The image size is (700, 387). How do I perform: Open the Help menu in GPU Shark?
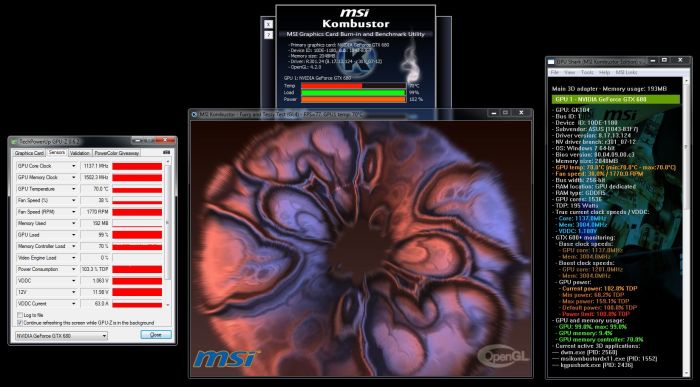coord(604,72)
